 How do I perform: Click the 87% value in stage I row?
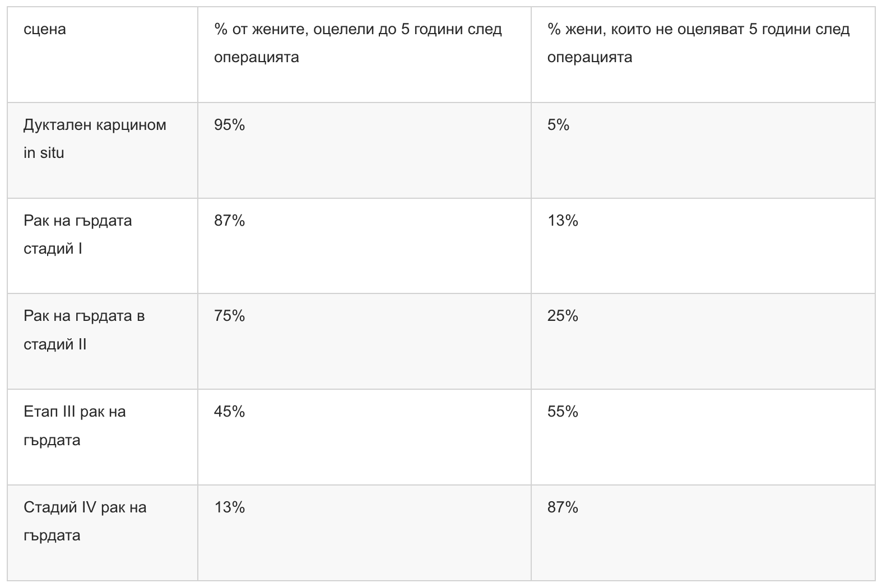click(229, 221)
